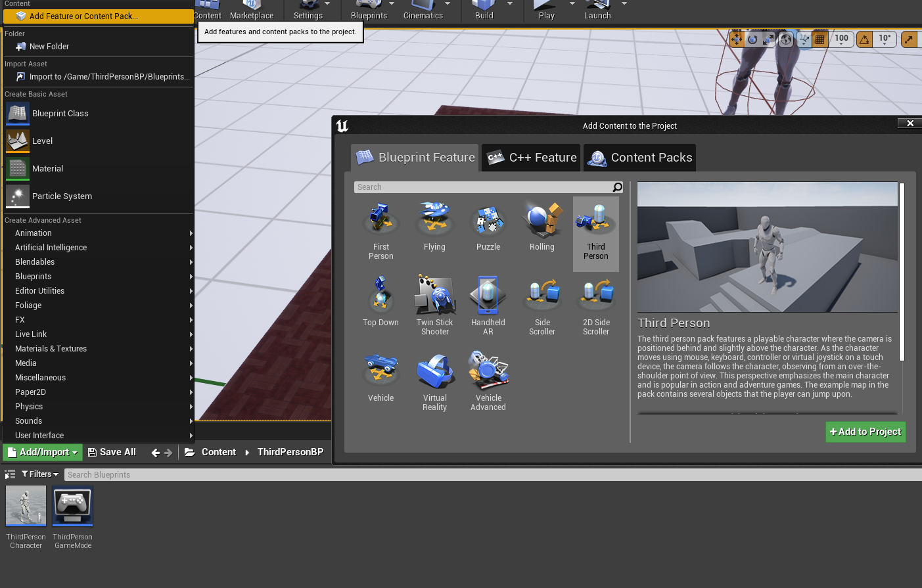Expand the User Interface submenu

(99, 436)
